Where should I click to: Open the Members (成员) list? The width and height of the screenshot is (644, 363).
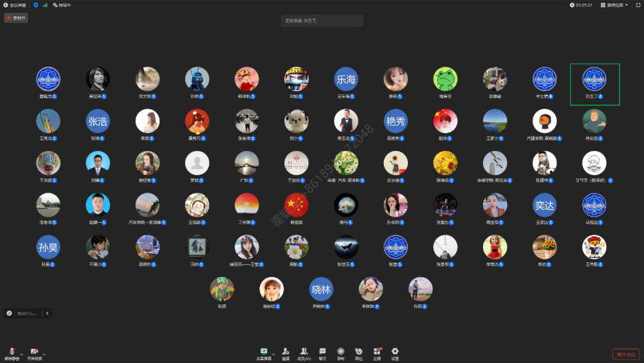304,352
